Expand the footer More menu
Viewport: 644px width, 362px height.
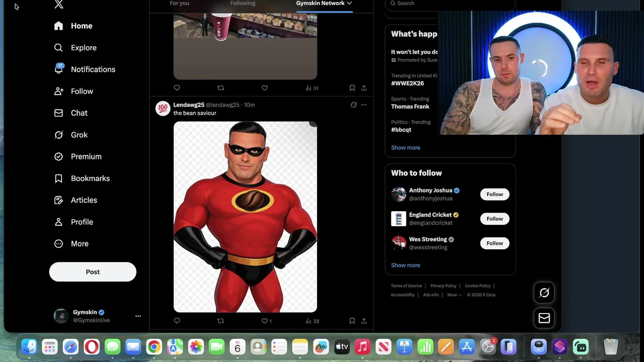click(454, 295)
